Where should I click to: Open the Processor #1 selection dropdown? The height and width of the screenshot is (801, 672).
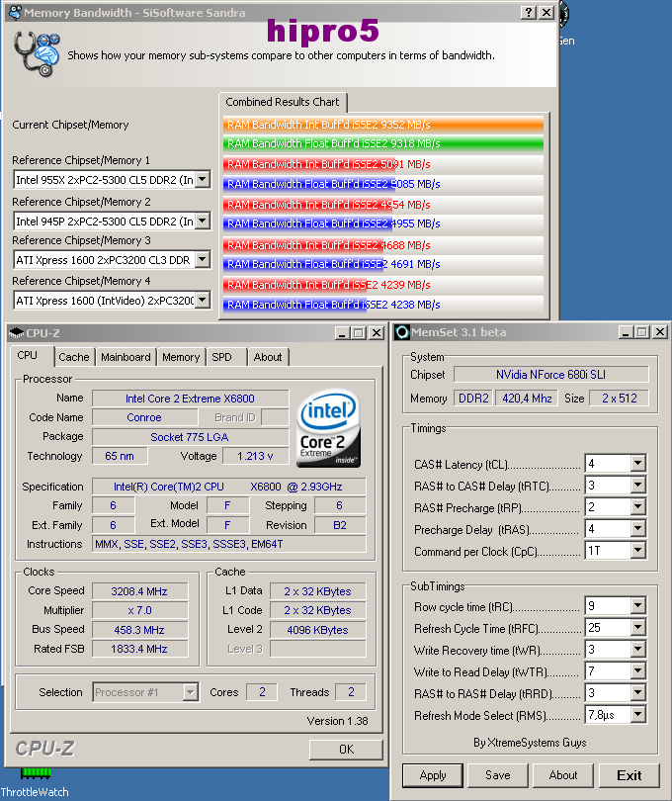(190, 692)
